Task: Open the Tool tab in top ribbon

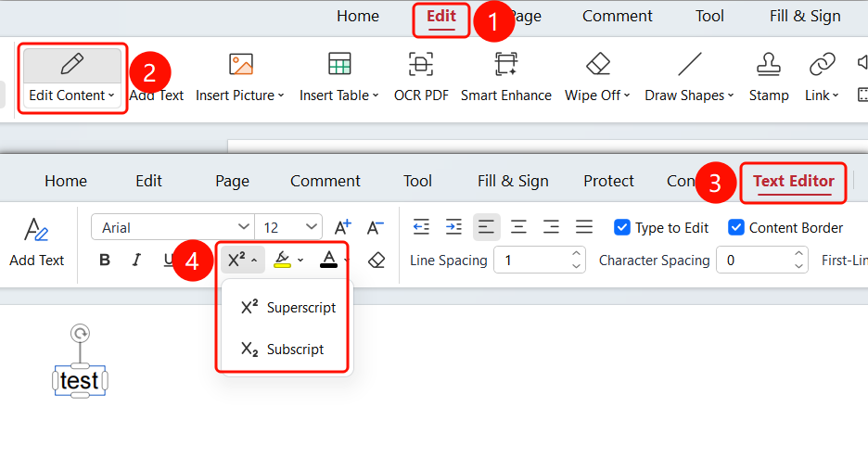Action: click(x=709, y=16)
